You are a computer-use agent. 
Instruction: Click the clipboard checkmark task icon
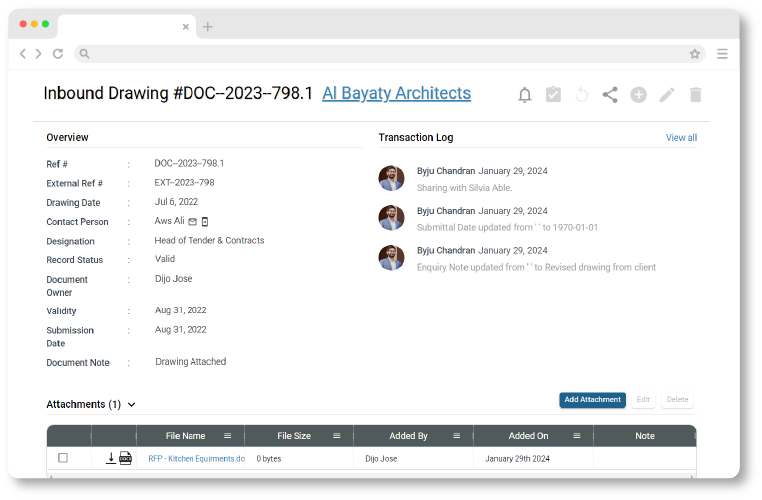pos(553,95)
